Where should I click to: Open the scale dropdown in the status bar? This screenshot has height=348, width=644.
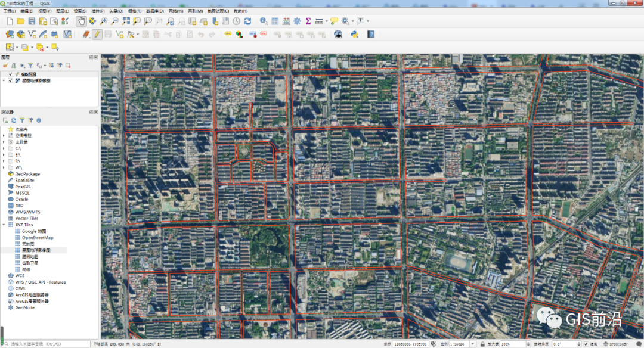tap(472, 343)
